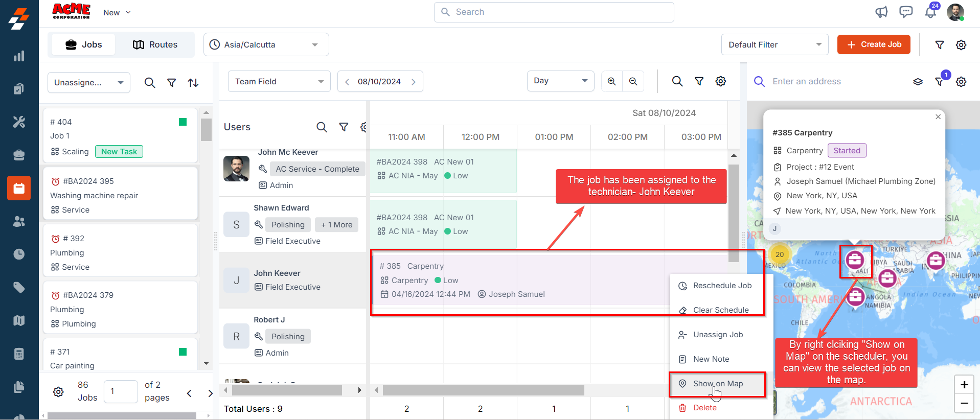The height and width of the screenshot is (420, 980).
Task: Open the price tag icon in sidebar
Action: tap(19, 287)
